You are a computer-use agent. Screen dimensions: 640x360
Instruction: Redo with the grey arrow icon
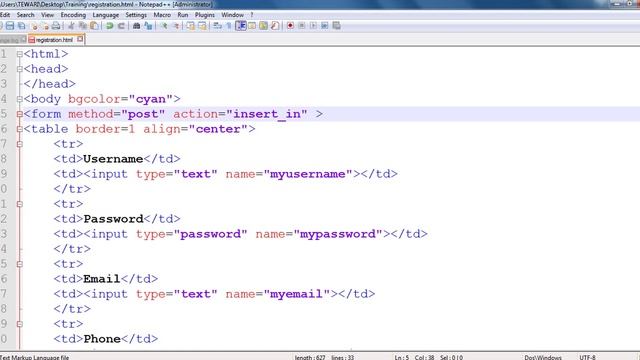121,26
